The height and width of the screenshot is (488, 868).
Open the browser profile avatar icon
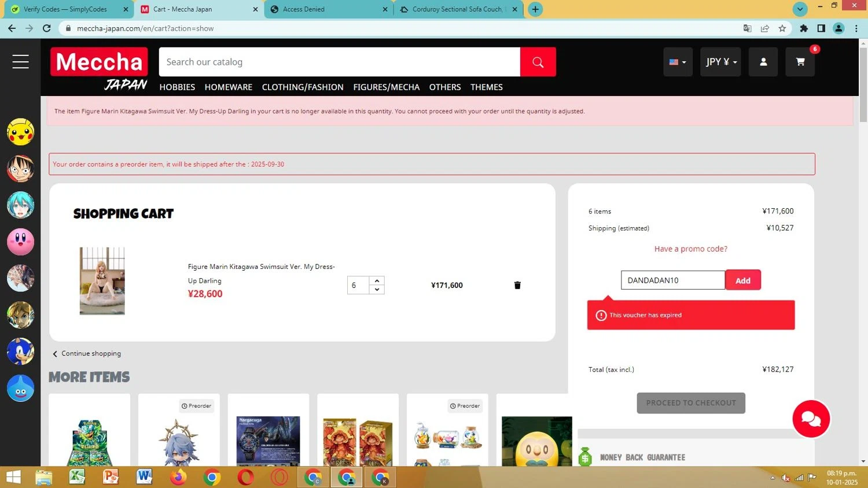click(x=838, y=28)
